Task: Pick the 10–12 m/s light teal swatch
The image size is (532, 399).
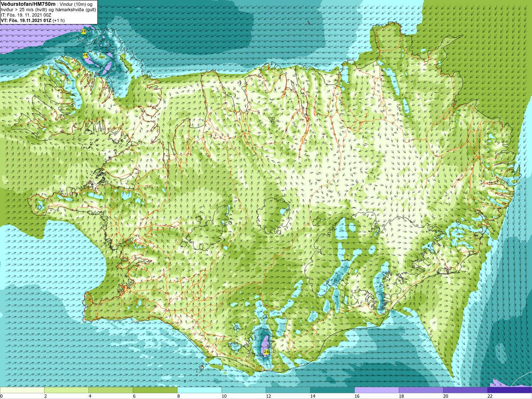Action: click(244, 390)
